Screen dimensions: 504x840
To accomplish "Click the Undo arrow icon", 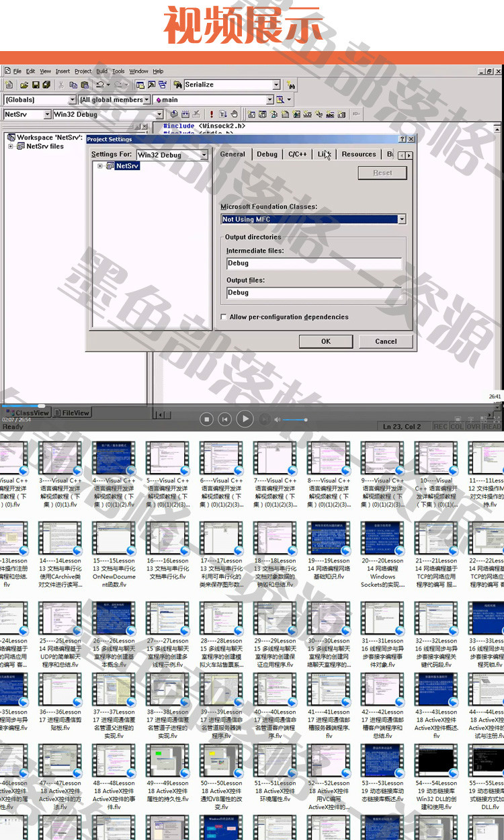I will click(x=100, y=85).
